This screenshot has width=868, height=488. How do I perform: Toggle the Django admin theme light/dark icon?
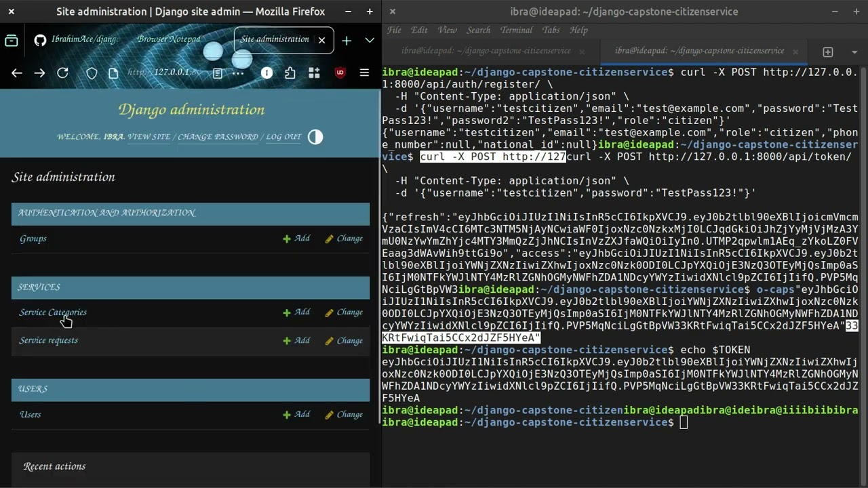point(315,137)
